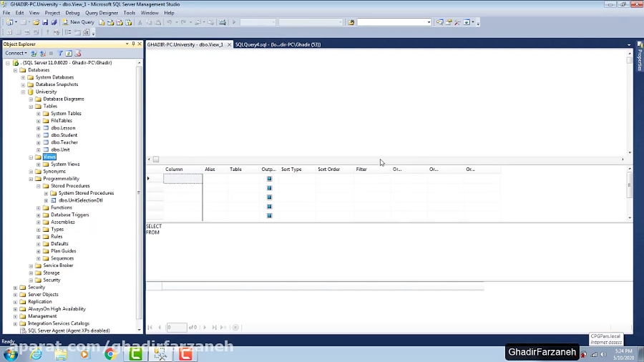Toggle the first Output checkbox in grid
The image size is (644, 362).
pyautogui.click(x=269, y=179)
